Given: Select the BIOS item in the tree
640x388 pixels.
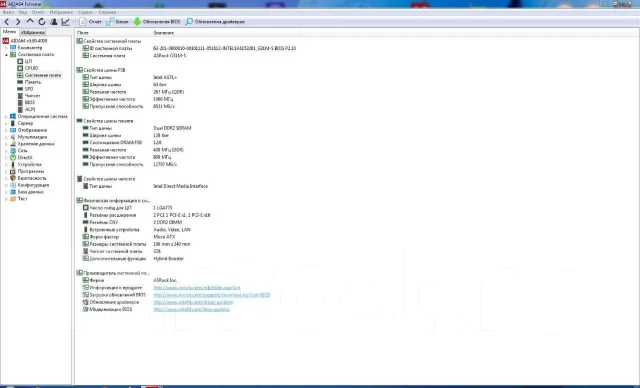Looking at the screenshot, I should [27, 102].
